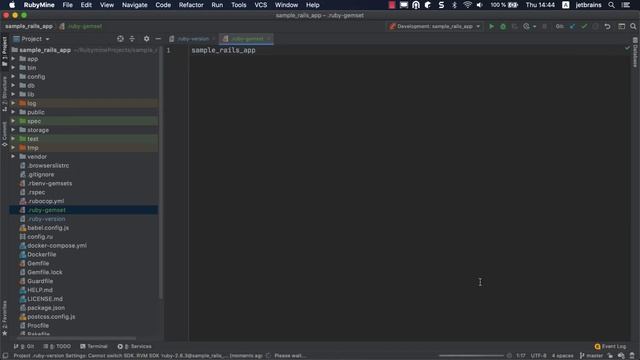This screenshot has width=640, height=360.
Task: Click the tool windows toggle icon in status bar corner
Action: pyautogui.click(x=5, y=356)
